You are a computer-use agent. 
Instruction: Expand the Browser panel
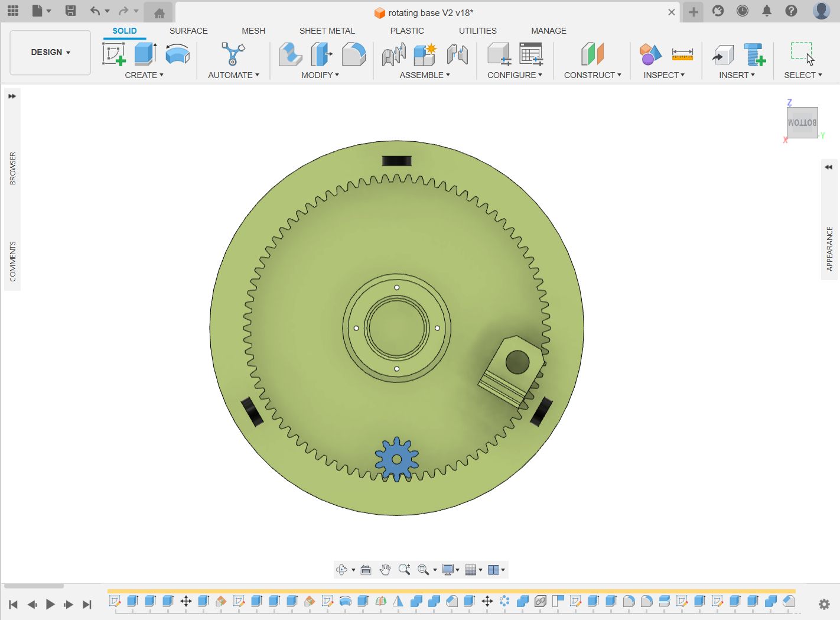(12, 96)
